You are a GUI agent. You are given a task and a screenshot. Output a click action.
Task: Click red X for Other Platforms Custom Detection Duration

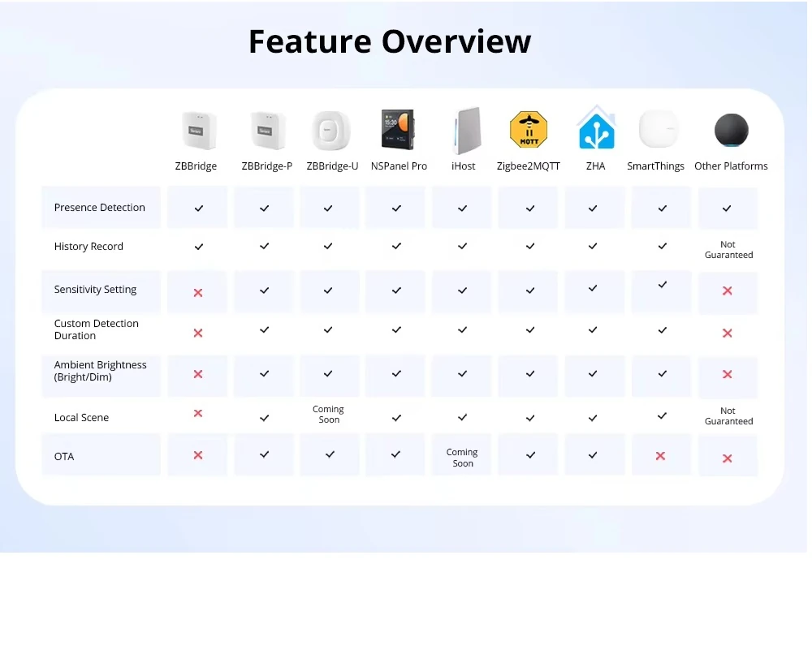[727, 333]
